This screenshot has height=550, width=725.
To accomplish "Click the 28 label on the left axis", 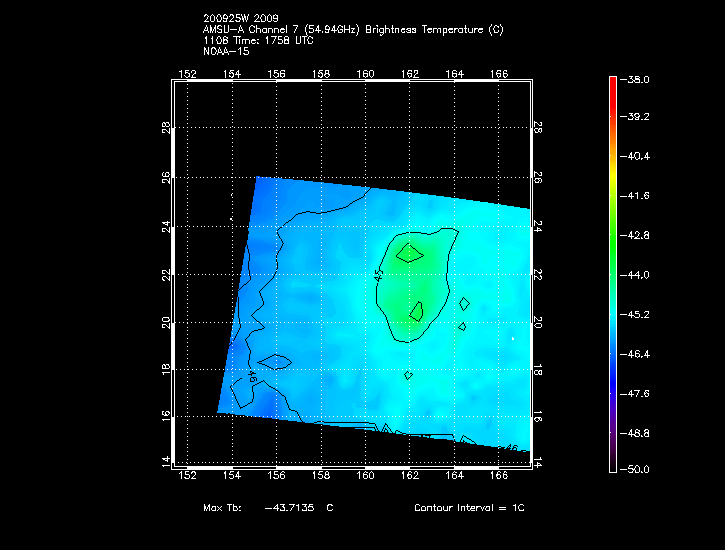I will pyautogui.click(x=166, y=128).
